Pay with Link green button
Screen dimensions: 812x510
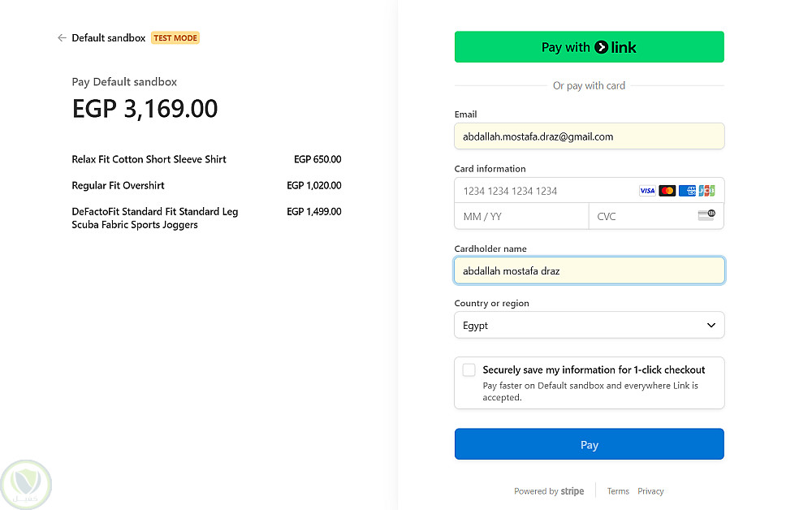coord(589,47)
